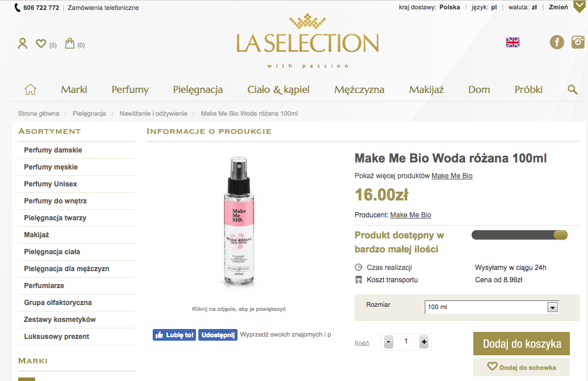Click Dodaj do schowka button
The width and height of the screenshot is (588, 381).
pyautogui.click(x=522, y=367)
